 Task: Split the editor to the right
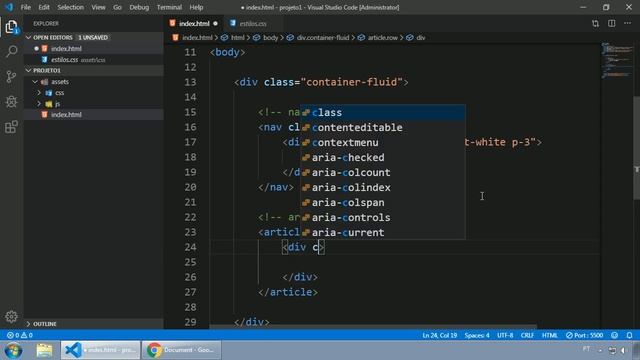tap(611, 24)
